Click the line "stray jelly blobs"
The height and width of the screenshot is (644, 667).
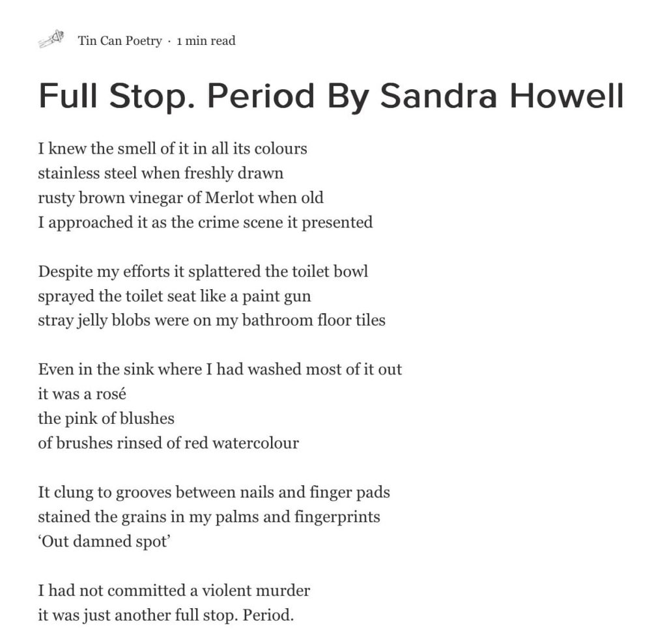pyautogui.click(x=212, y=320)
